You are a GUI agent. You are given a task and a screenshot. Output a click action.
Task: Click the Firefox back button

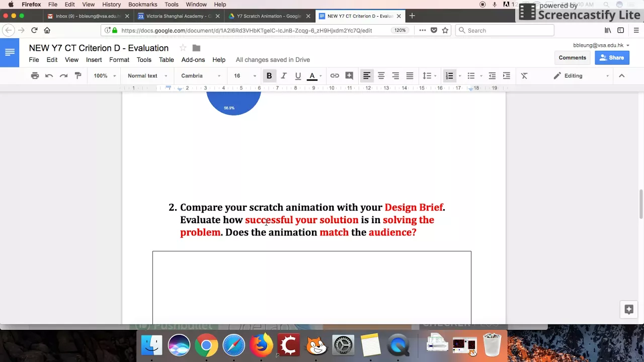(8, 30)
